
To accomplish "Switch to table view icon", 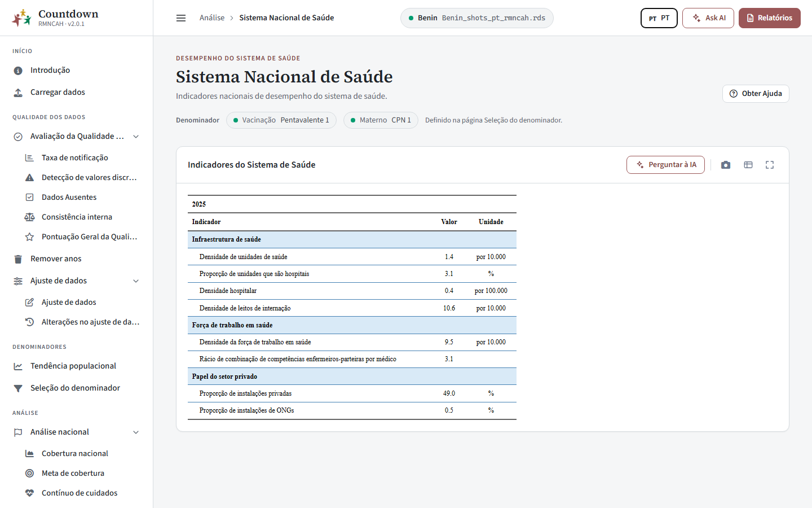I will pyautogui.click(x=748, y=165).
